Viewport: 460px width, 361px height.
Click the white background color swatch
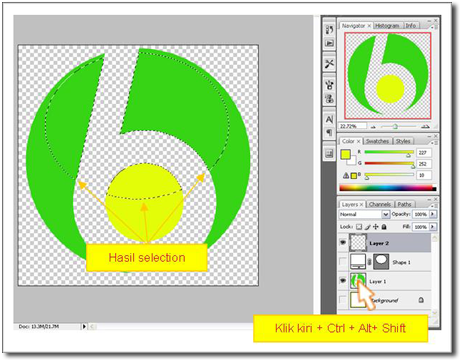(352, 162)
